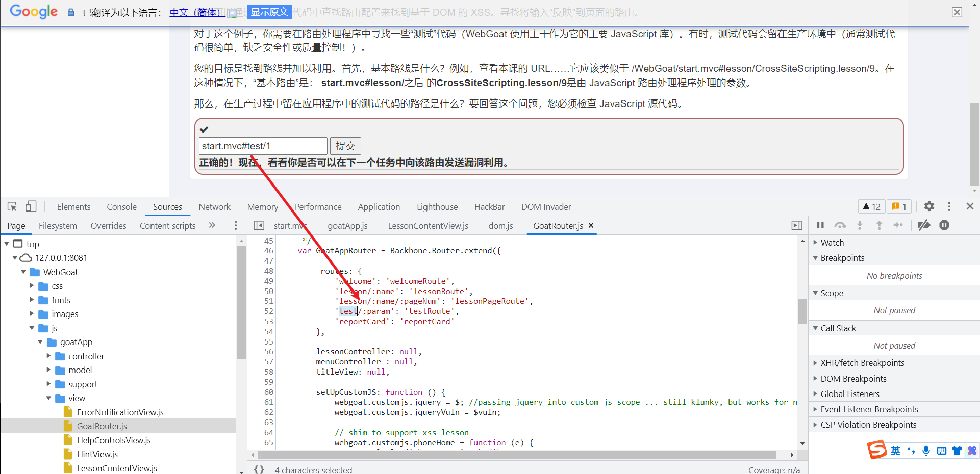
Task: Show more navigator tabs chevron
Action: (212, 225)
